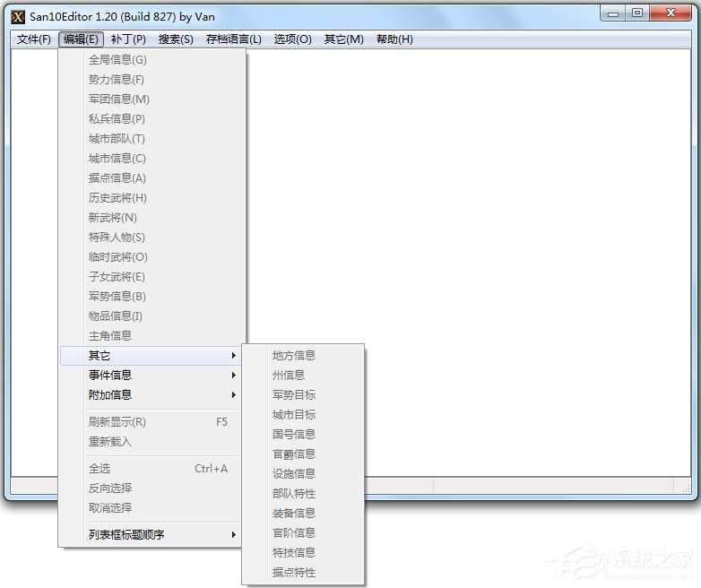Select 城市目标 in the submenu
Screen dimensions: 701x588
(x=303, y=414)
